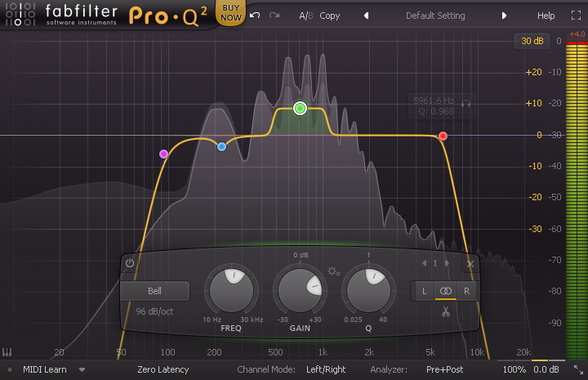Image resolution: width=588 pixels, height=380 pixels.
Task: Open the Help menu
Action: click(546, 16)
